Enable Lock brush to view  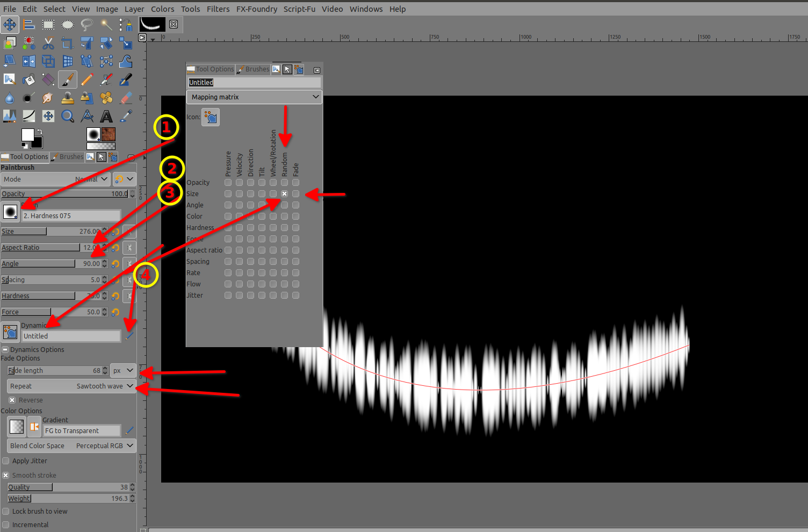tap(6, 512)
